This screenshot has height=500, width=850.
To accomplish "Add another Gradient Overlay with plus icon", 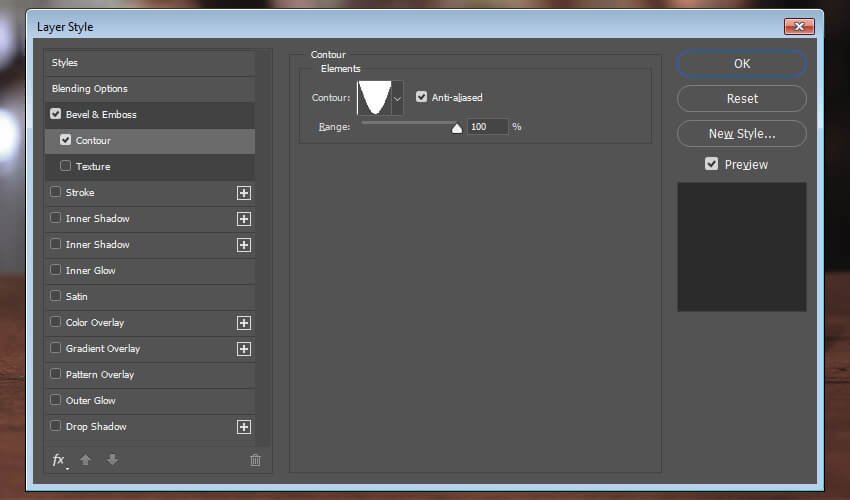I will [x=244, y=349].
